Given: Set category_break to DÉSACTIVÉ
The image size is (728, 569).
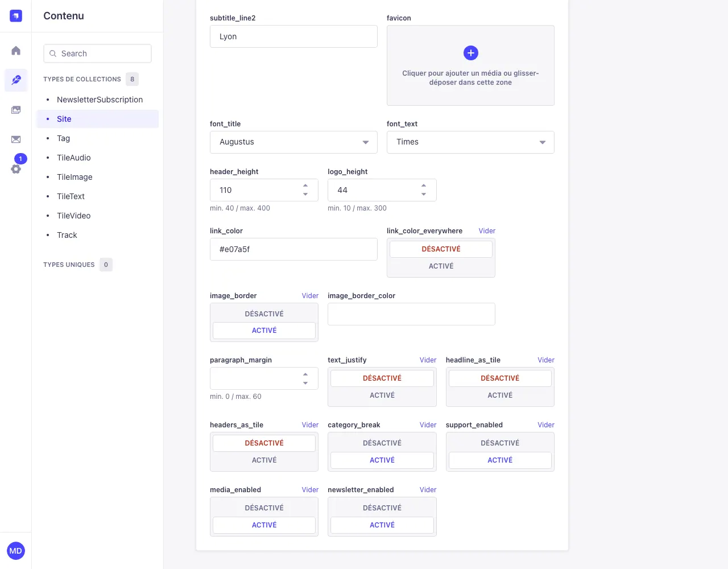Looking at the screenshot, I should click(382, 443).
